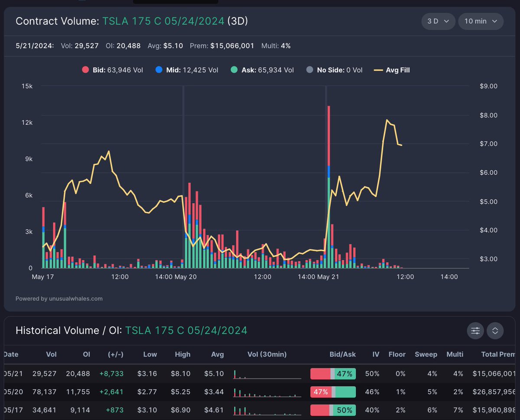The image size is (520, 420).
Task: Click the 05/17 bid/ask bar showing 50%
Action: point(333,410)
